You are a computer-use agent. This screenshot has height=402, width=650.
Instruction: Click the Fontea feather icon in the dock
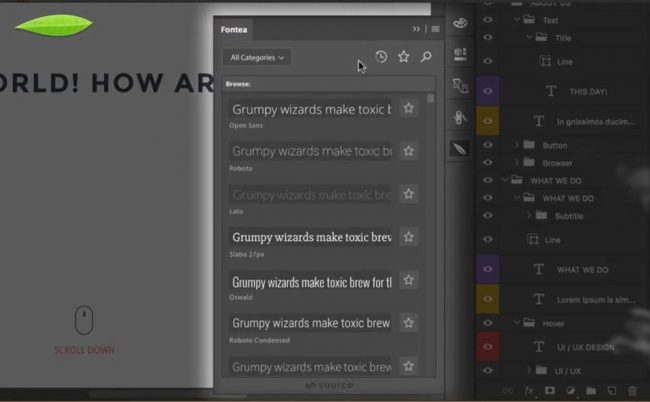[x=460, y=148]
